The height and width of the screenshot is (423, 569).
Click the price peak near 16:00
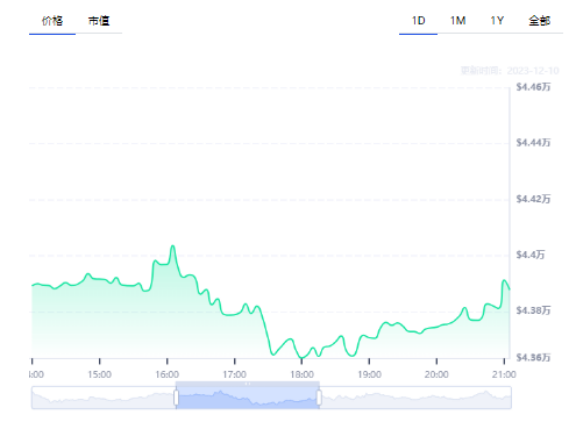point(173,246)
